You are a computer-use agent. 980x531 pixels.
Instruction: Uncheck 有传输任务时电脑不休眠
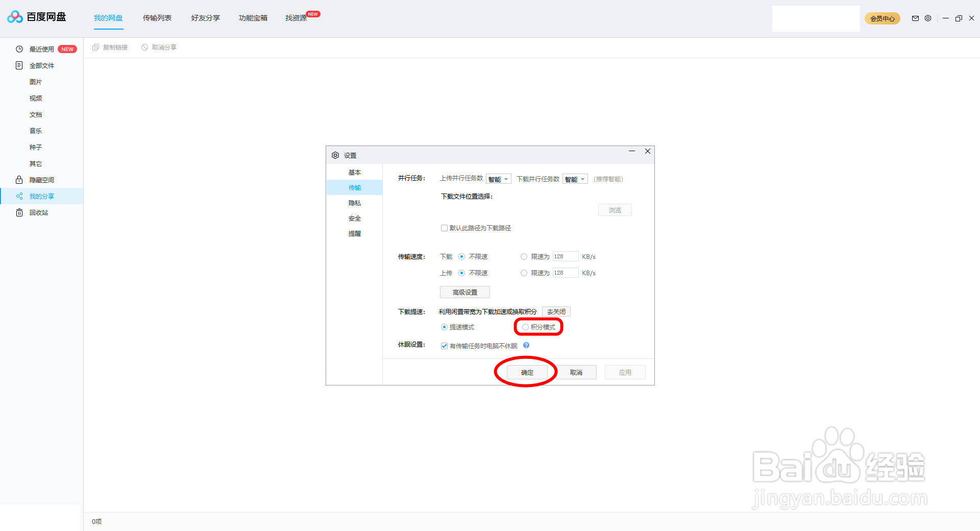444,346
